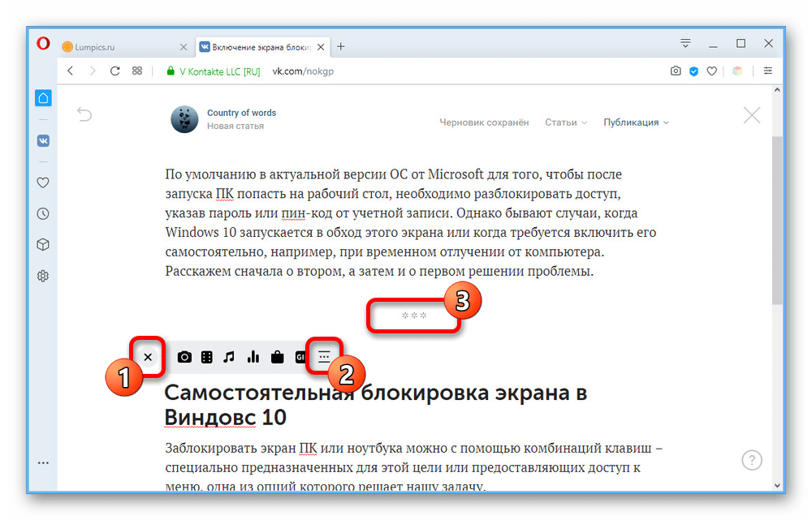Expand the Статьи dropdown
Viewport: 812px width, 520px height.
(x=566, y=122)
